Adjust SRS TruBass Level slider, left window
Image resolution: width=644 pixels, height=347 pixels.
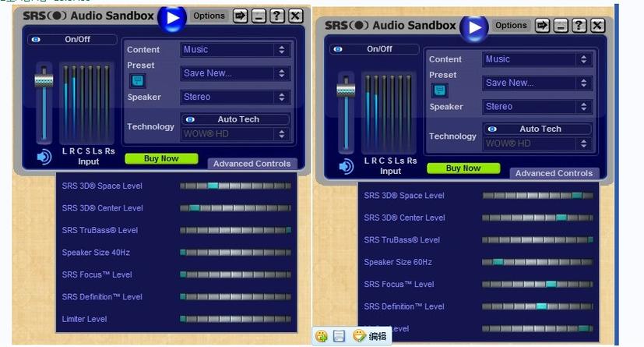tap(235, 230)
